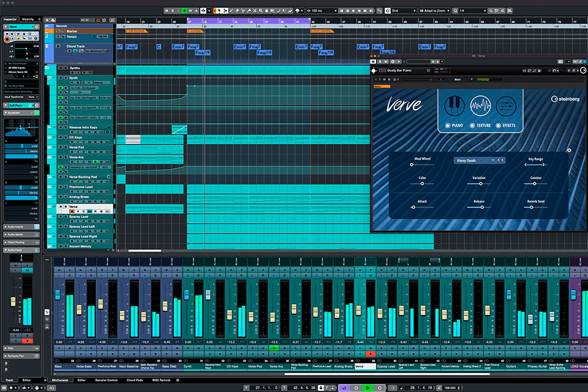Select the Glue tool in the toolbar
The height and width of the screenshot is (392, 588).
click(x=249, y=11)
